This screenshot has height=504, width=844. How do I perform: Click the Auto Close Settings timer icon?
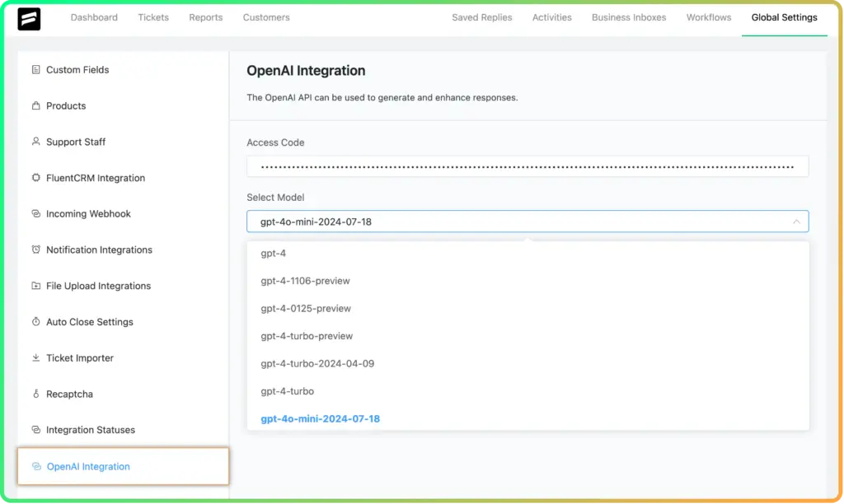coord(36,322)
